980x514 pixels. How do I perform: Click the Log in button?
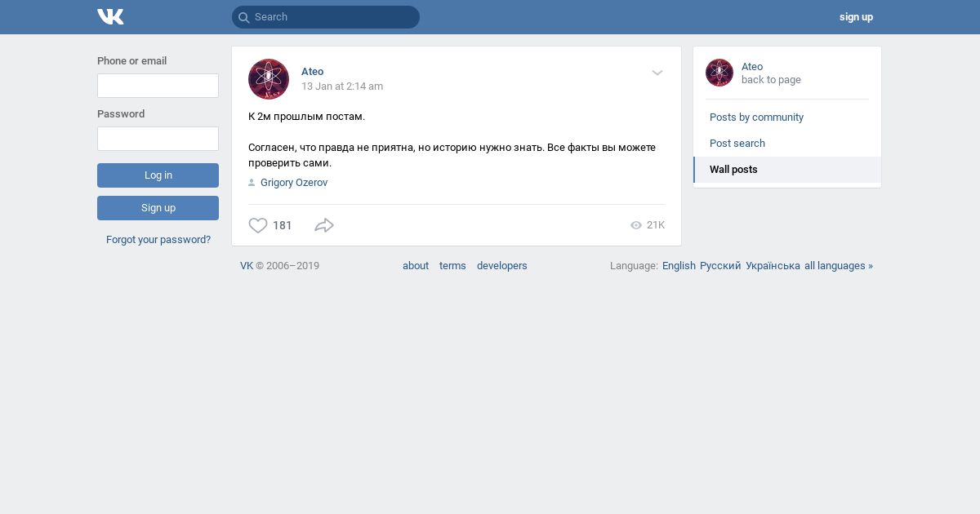(158, 175)
